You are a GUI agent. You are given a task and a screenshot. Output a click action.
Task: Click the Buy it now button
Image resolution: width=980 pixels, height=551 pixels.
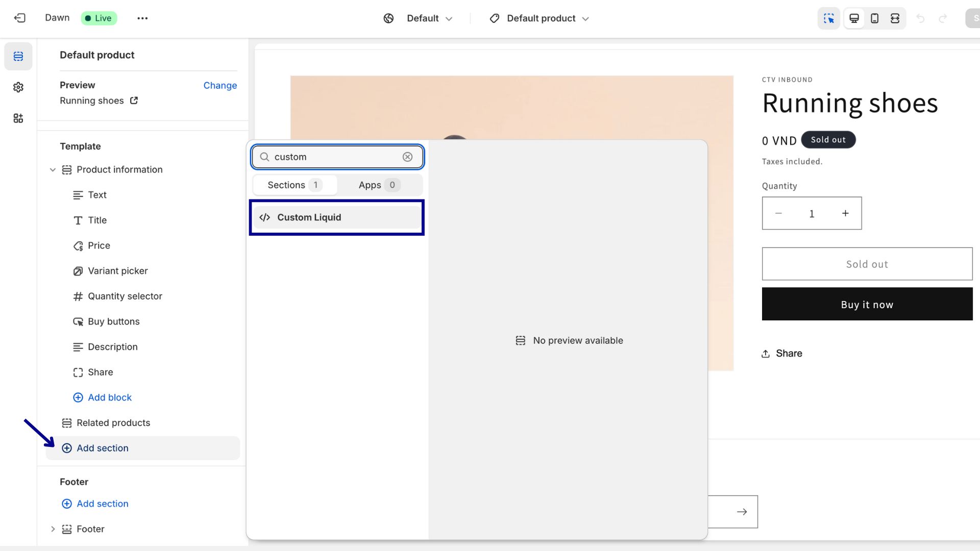point(867,304)
